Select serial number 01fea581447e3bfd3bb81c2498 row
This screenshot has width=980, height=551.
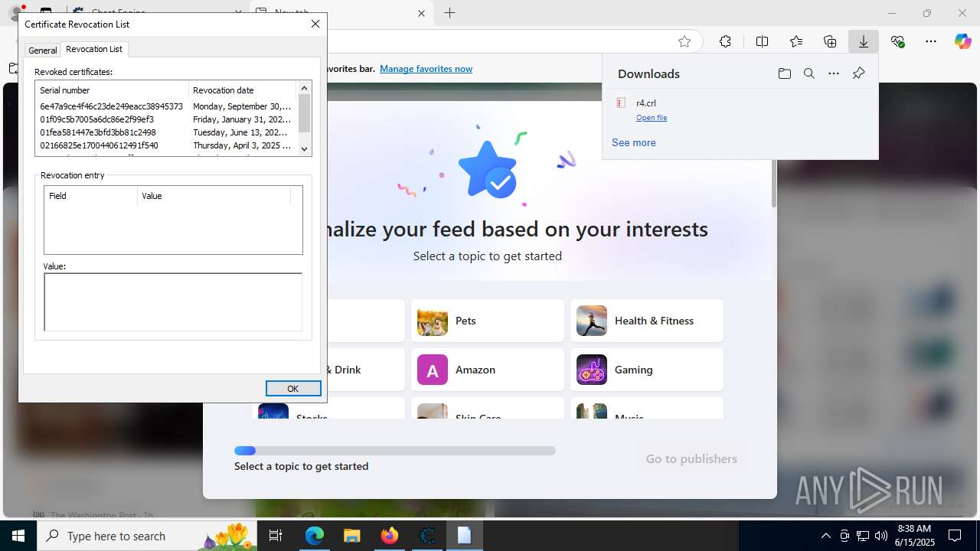(165, 132)
